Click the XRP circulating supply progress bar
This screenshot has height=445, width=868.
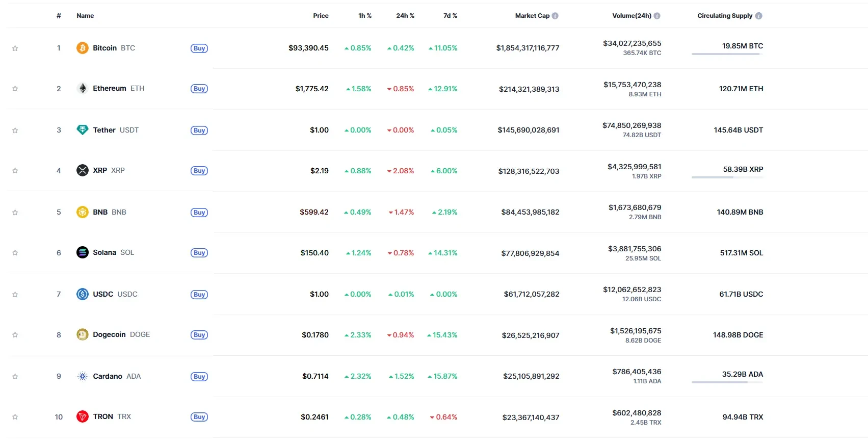727,177
